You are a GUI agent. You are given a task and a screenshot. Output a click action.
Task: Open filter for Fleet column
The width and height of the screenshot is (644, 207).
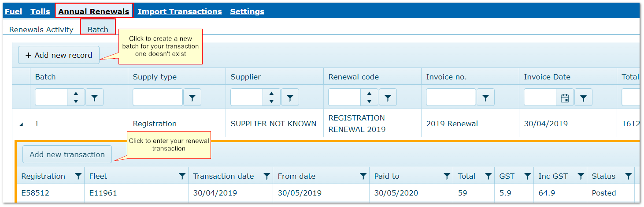tap(182, 176)
